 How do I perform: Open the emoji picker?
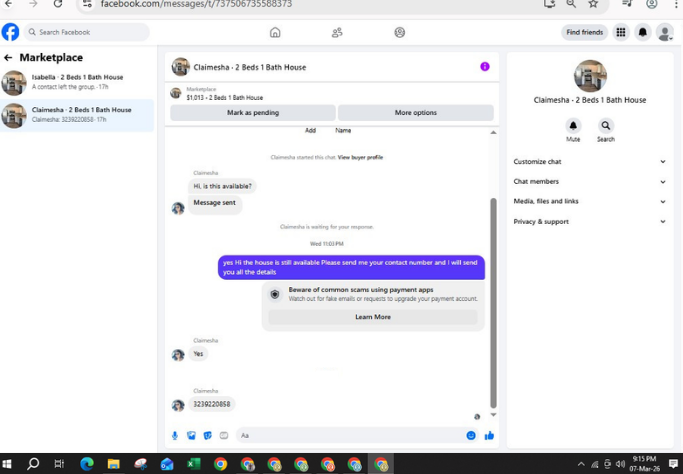pos(471,435)
